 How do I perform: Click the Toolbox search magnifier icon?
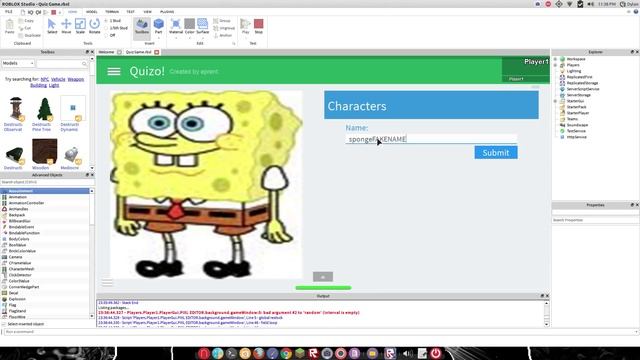coord(84,64)
